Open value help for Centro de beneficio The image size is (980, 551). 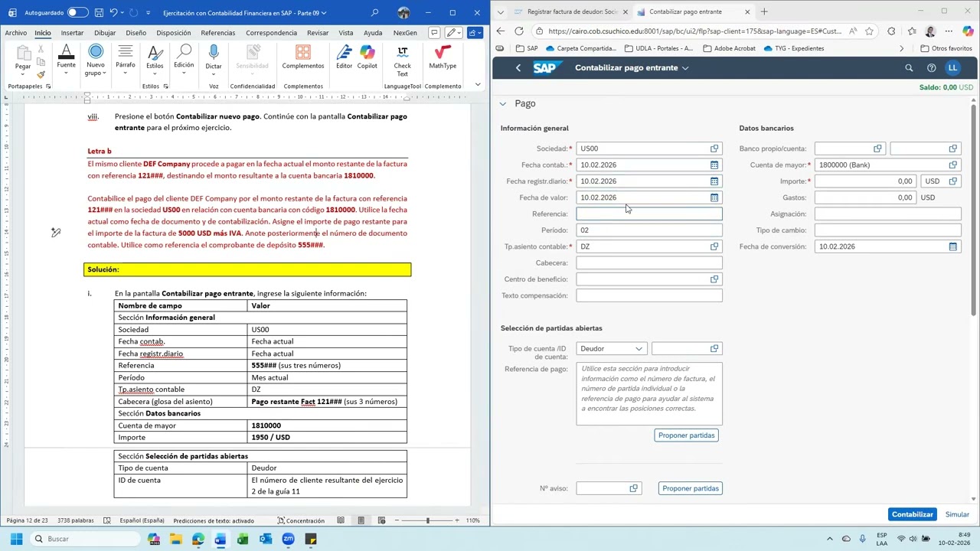tap(714, 279)
